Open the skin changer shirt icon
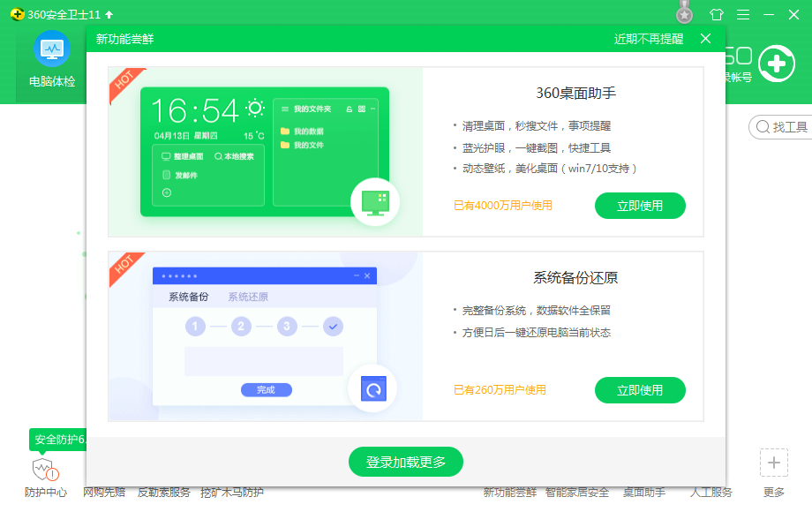This screenshot has width=812, height=512. pos(716,14)
